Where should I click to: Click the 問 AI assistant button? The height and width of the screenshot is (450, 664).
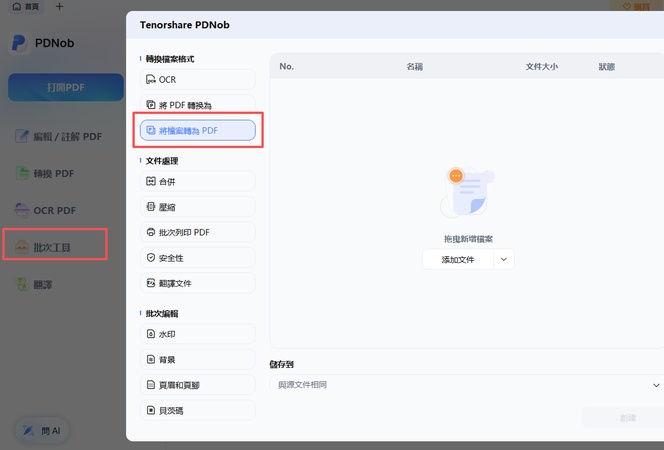pos(42,431)
